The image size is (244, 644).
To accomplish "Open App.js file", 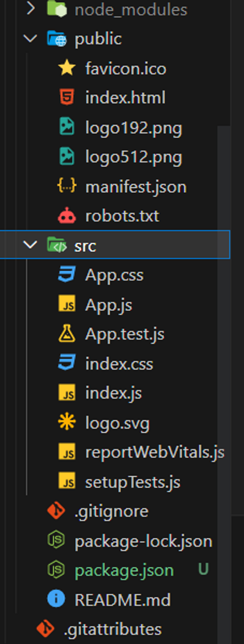I will (x=108, y=305).
